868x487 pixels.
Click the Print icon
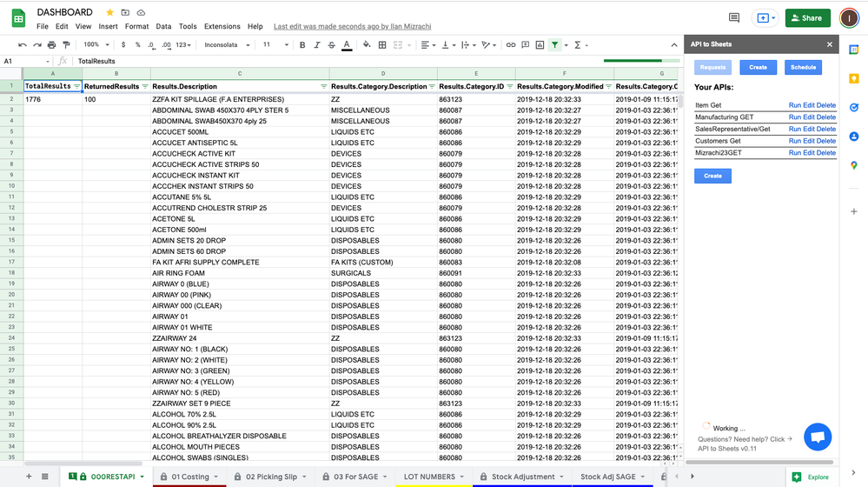pyautogui.click(x=51, y=45)
